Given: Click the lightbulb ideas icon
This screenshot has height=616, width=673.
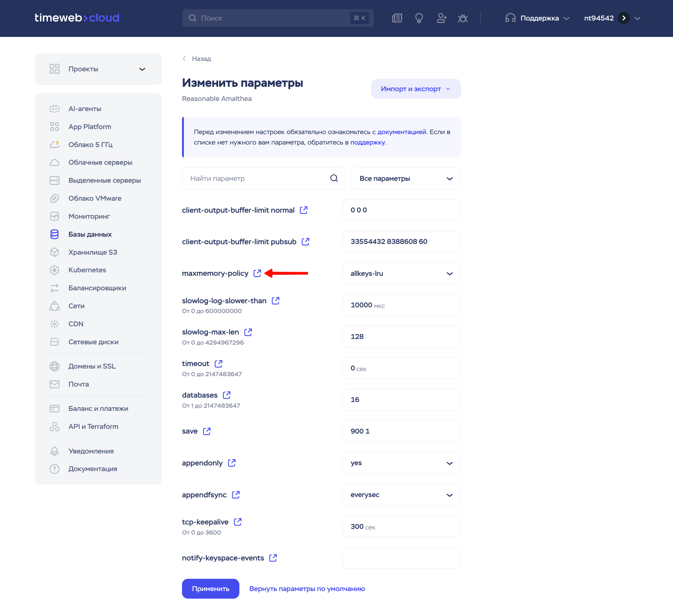Looking at the screenshot, I should (x=419, y=18).
